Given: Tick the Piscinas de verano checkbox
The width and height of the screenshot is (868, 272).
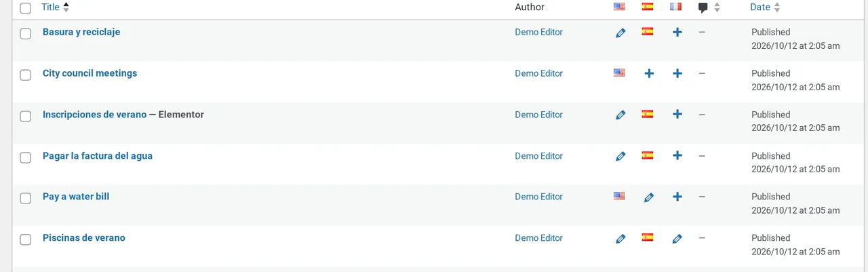Looking at the screenshot, I should [x=25, y=240].
